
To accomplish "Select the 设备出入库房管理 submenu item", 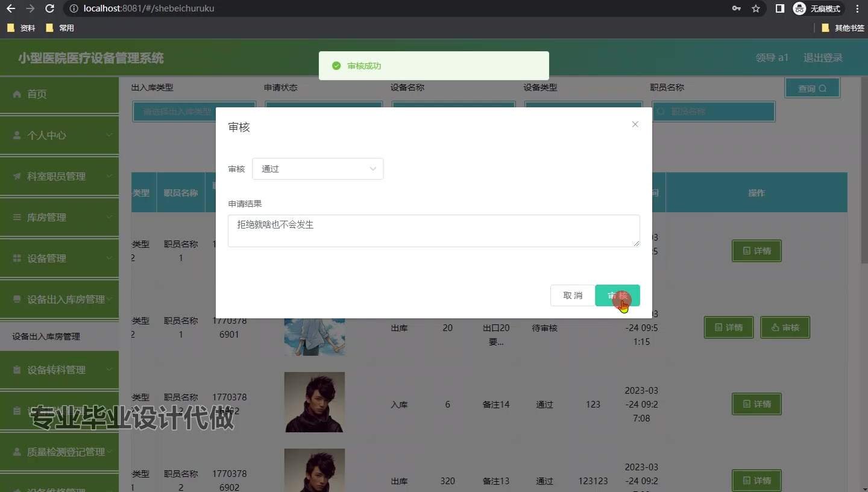I will [59, 336].
